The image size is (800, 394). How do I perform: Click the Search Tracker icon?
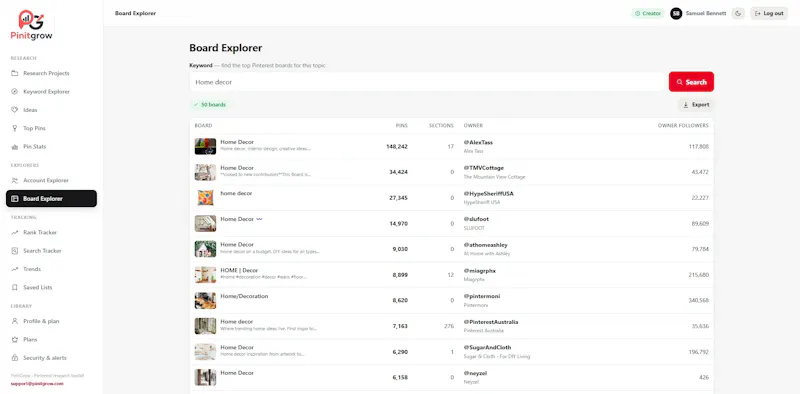pos(14,251)
